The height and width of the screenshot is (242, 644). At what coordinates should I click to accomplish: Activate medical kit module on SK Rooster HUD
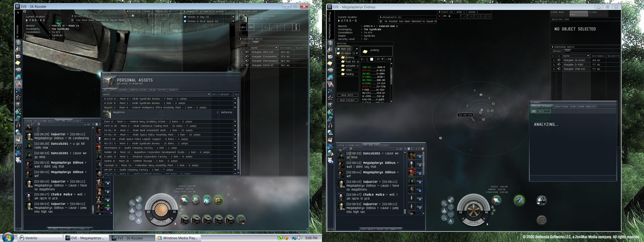218,200
